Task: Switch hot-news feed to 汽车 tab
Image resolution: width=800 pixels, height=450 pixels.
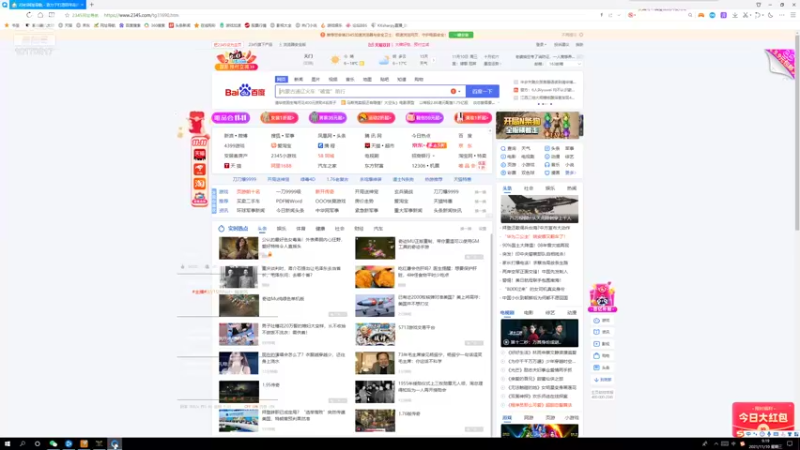Action: tap(378, 229)
